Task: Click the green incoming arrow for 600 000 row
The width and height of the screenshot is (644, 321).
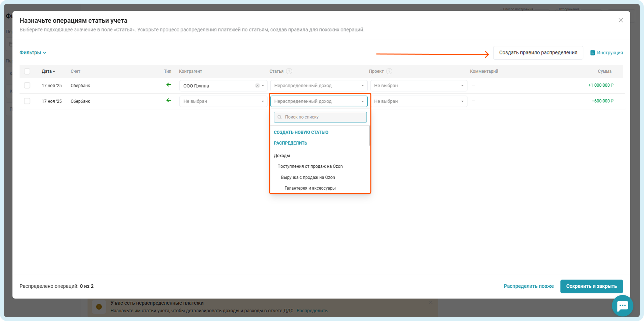Action: (169, 101)
